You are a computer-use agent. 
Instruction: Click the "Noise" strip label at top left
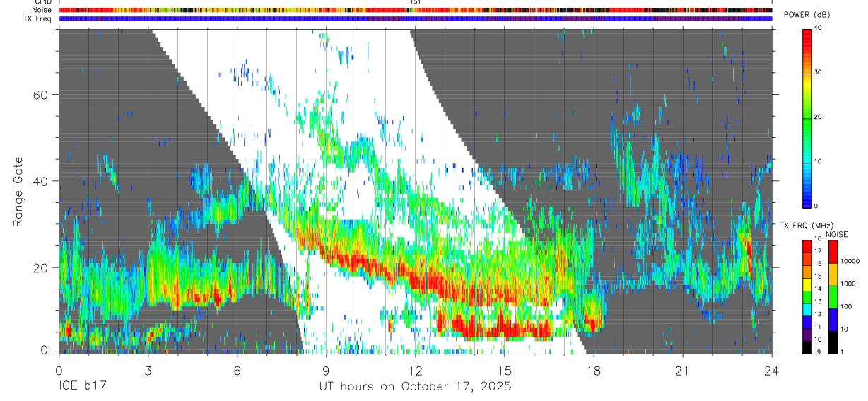pos(42,10)
